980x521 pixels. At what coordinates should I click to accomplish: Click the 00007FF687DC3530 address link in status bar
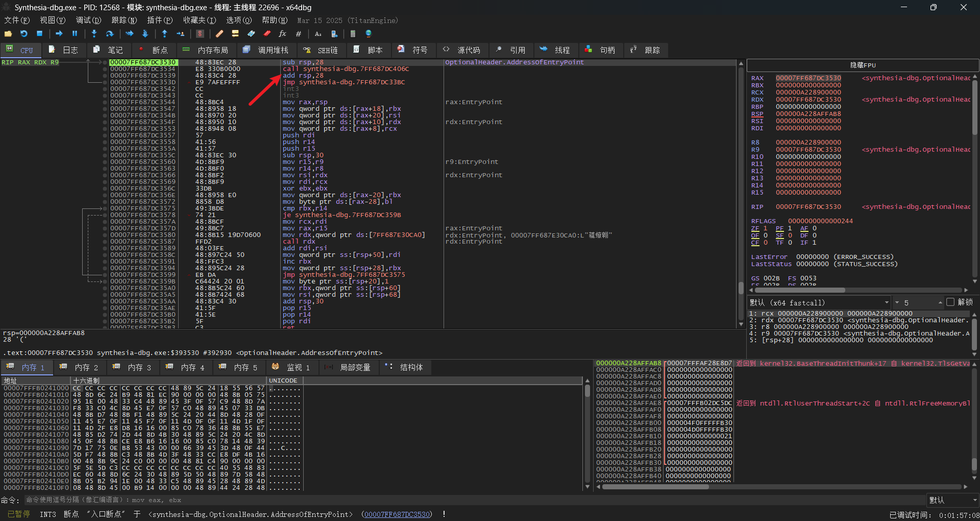pos(397,514)
